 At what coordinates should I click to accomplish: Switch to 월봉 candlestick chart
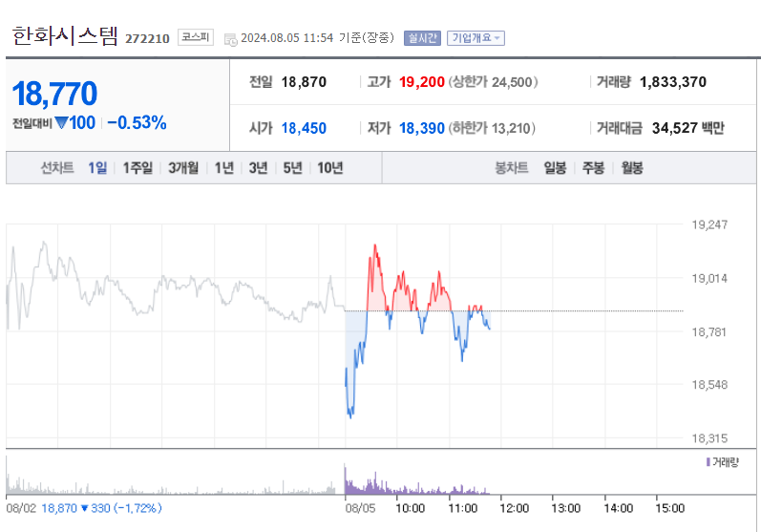coord(632,168)
